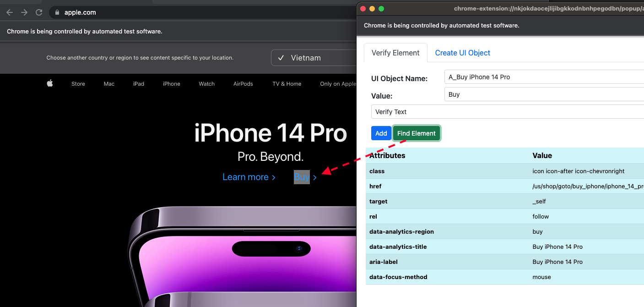Open the Vietnam country selector

pyautogui.click(x=314, y=58)
